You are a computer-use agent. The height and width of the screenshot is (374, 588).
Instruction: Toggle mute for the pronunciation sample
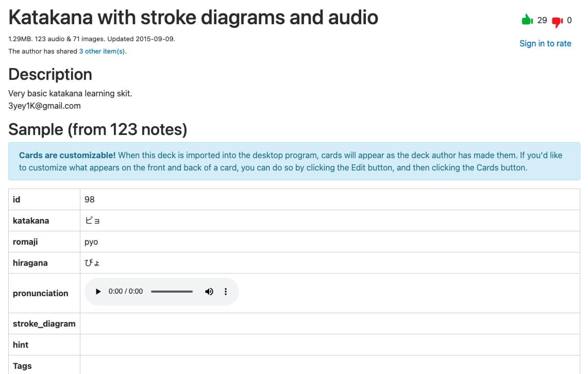[x=209, y=292]
